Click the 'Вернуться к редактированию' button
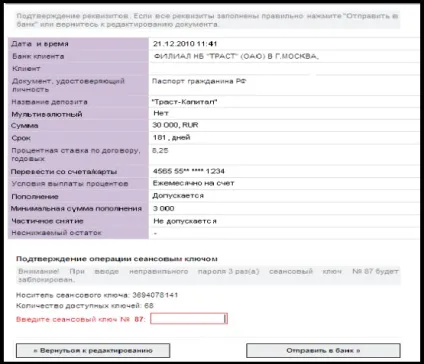424x364 pixels. (x=93, y=351)
